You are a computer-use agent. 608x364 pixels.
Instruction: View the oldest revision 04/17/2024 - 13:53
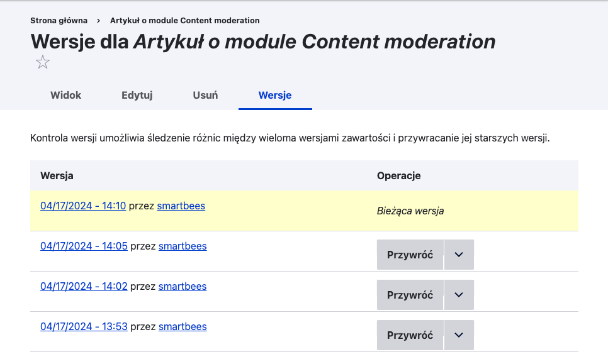84,326
